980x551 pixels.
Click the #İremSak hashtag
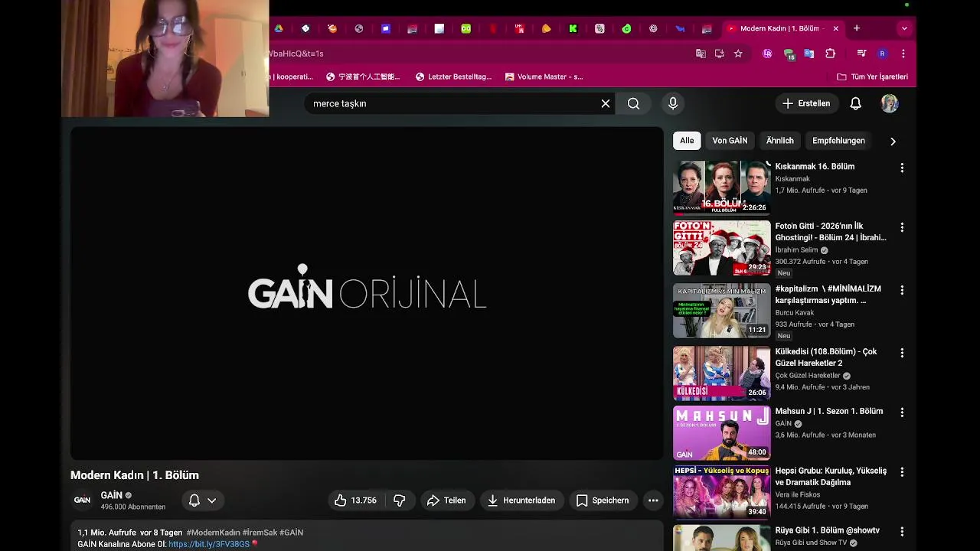click(260, 533)
